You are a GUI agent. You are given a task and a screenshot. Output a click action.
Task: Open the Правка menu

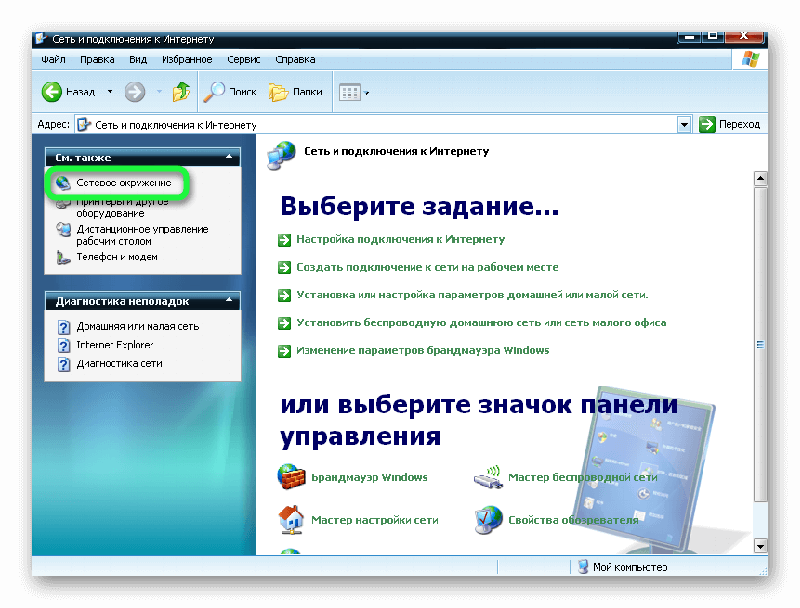coord(97,60)
